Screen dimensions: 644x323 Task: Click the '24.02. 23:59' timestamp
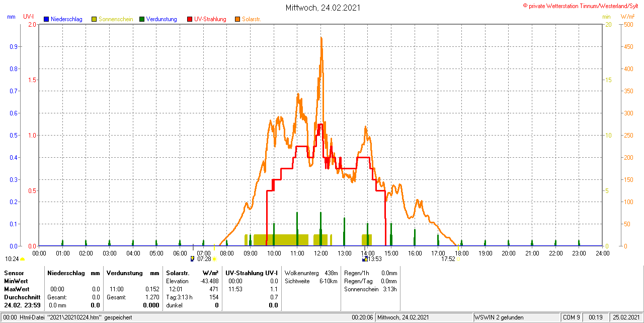[x=23, y=305]
